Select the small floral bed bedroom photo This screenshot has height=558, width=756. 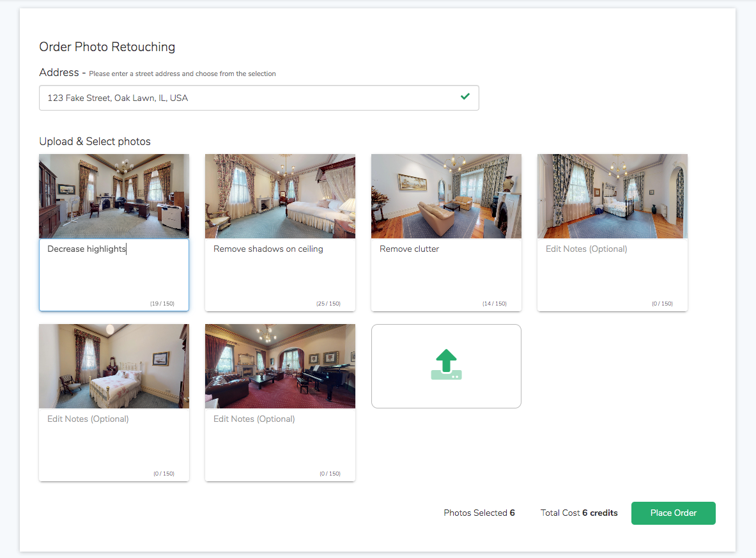[x=114, y=366]
